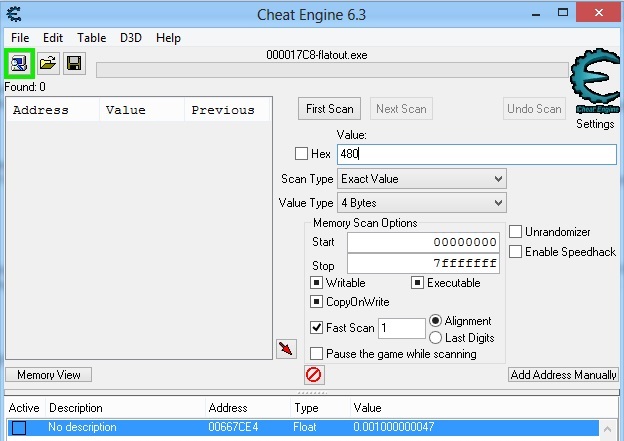Screen dimensions: 624x441
Task: Click the Value input field
Action: click(x=477, y=154)
